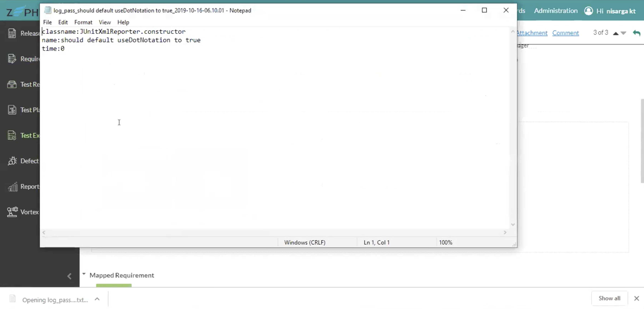Click Show all downloads button
Viewport: 644px width, 309px height.
[609, 298]
